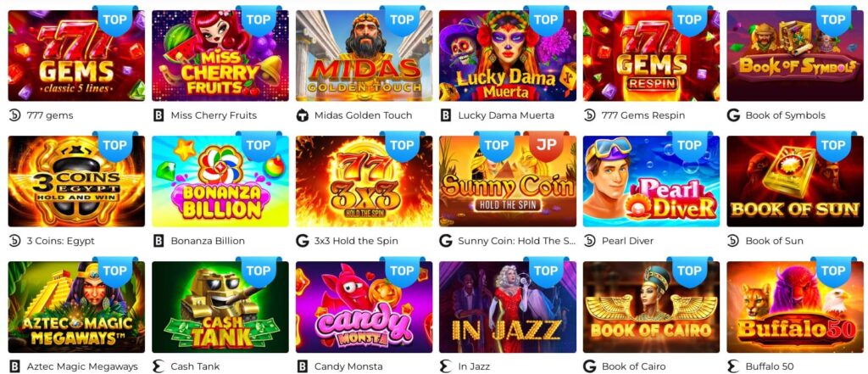
Task: Click provider icon beside 777 gems
Action: coord(15,115)
